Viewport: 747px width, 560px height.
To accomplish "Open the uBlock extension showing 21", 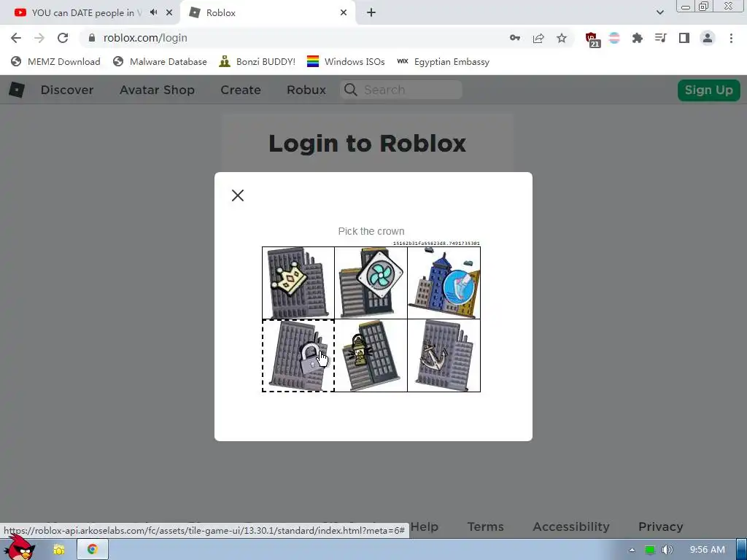I will pyautogui.click(x=592, y=39).
